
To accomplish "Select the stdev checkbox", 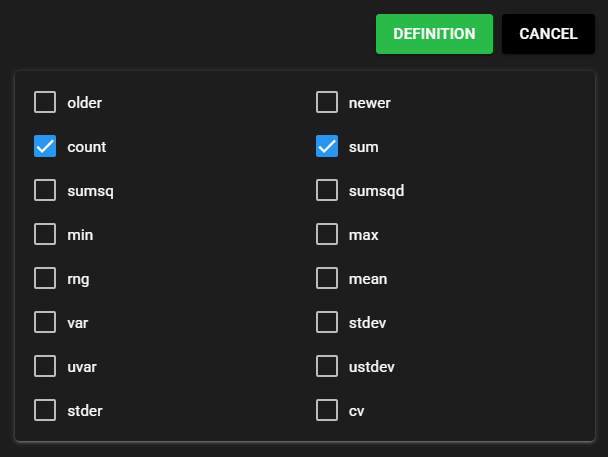I will click(x=327, y=322).
